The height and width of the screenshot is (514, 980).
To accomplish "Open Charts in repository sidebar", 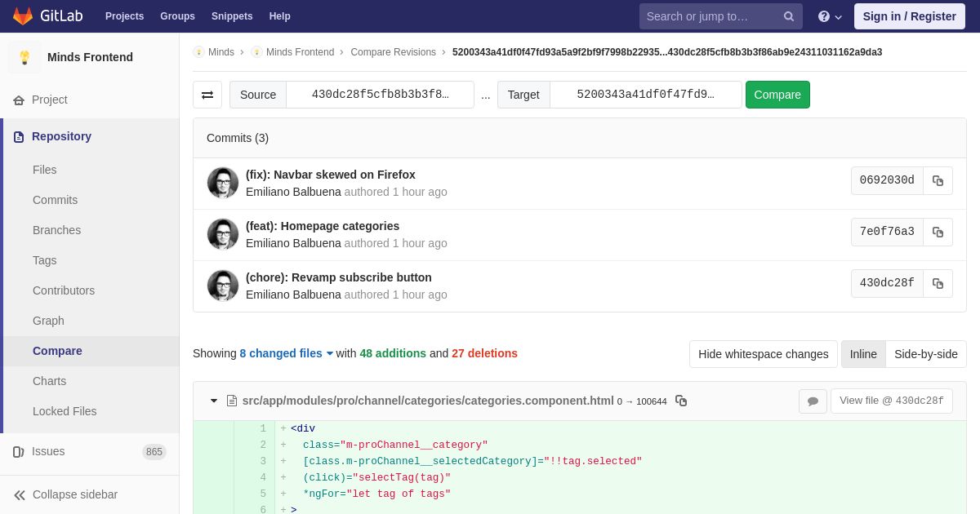I will 49,381.
